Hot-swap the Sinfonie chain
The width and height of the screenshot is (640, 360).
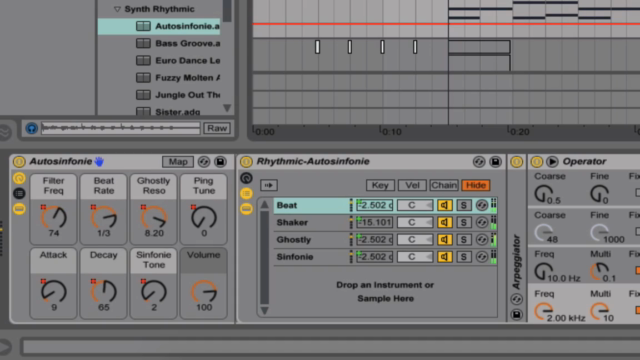(x=482, y=257)
